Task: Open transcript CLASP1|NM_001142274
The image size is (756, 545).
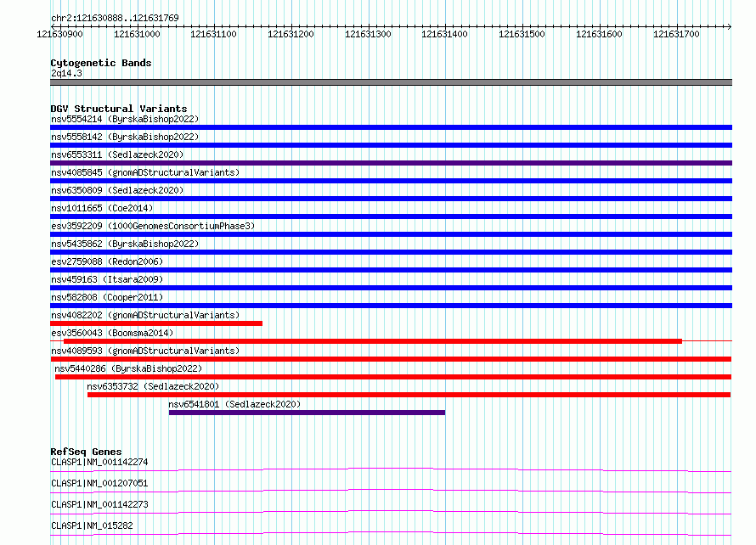Action: tap(99, 462)
